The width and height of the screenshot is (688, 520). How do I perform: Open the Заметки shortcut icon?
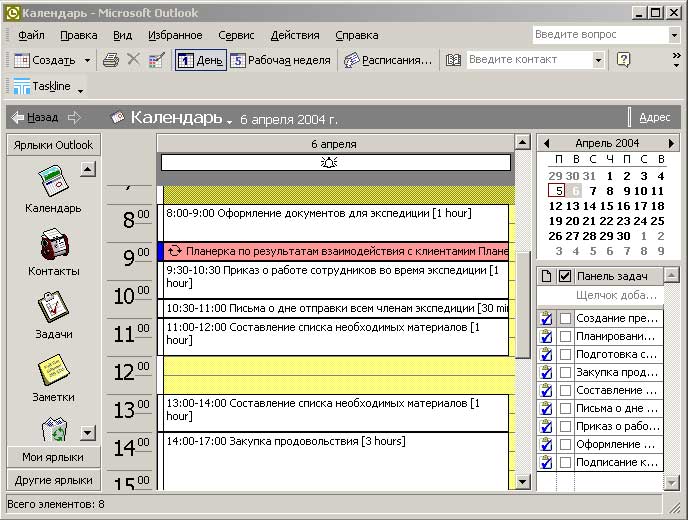pyautogui.click(x=52, y=370)
